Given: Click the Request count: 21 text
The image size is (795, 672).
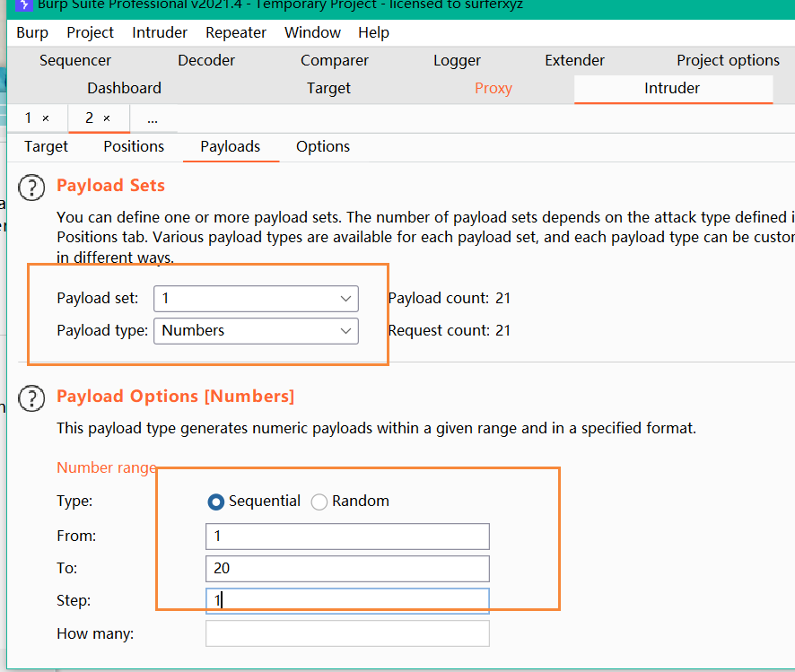Looking at the screenshot, I should [450, 331].
